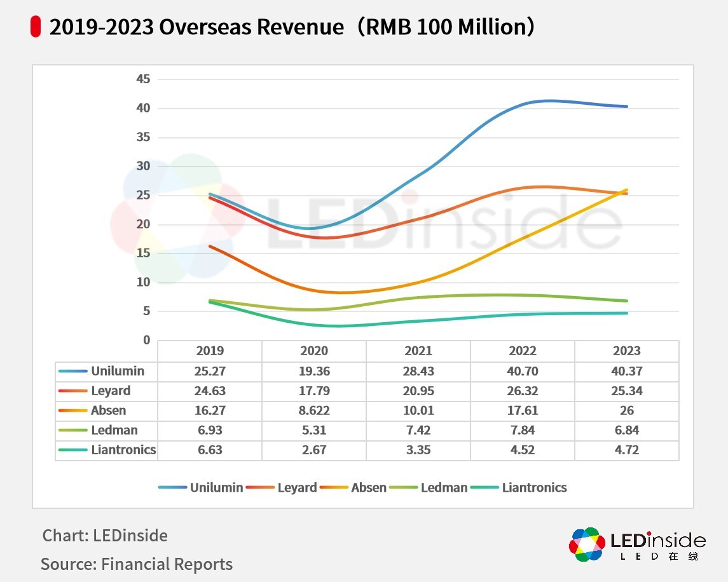Click the Unilumin row label in the data table
728x582 pixels.
[x=117, y=371]
